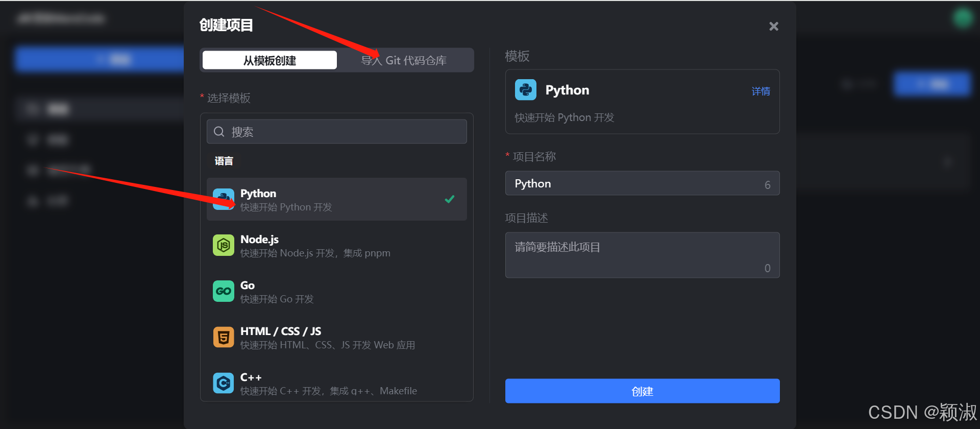Click Python template name in preview card
Image resolution: width=980 pixels, height=429 pixels.
pyautogui.click(x=567, y=90)
